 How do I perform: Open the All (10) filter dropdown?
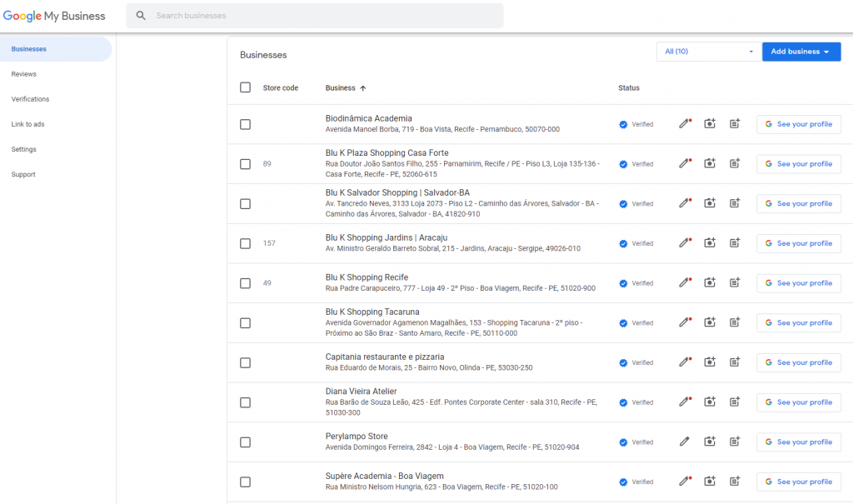[x=709, y=51]
